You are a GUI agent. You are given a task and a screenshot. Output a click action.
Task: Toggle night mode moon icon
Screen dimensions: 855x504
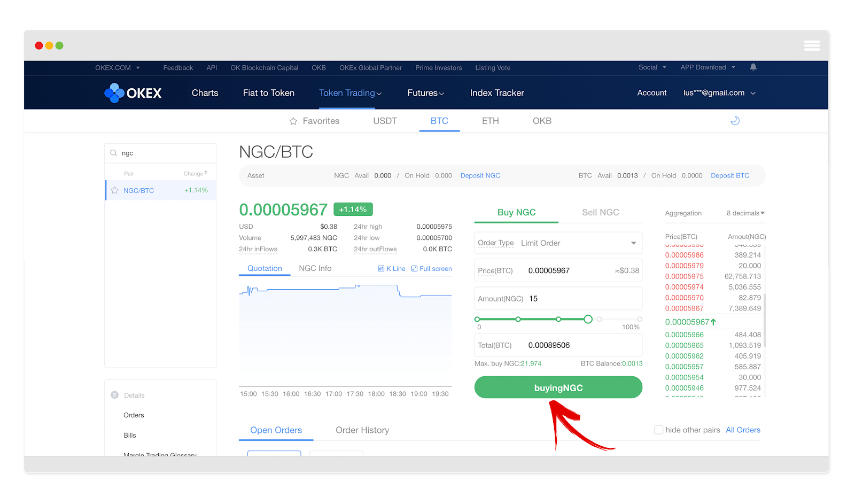(735, 121)
